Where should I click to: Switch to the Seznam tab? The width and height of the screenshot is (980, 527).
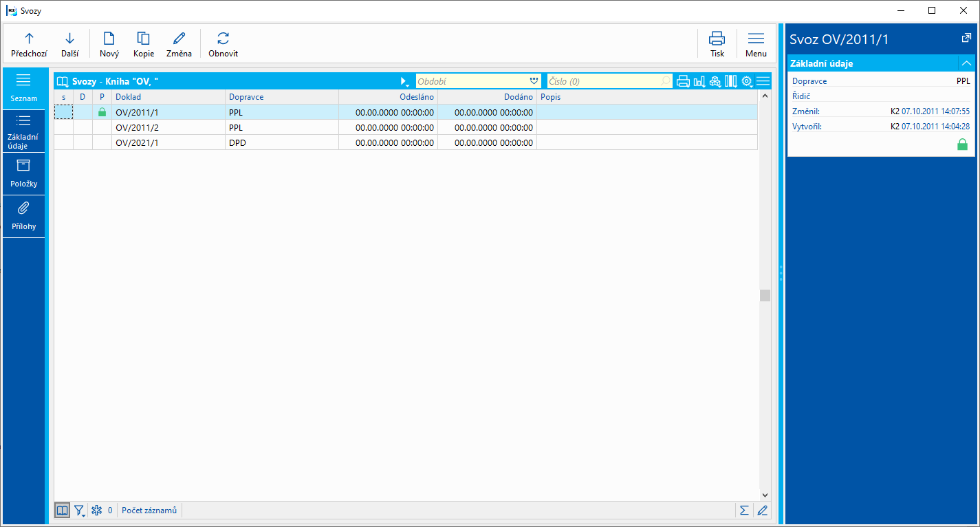pyautogui.click(x=23, y=88)
